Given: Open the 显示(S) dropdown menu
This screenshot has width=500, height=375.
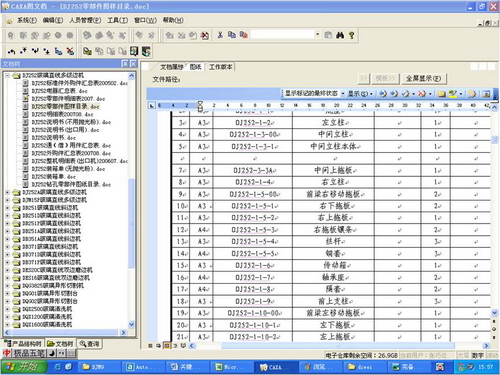Looking at the screenshot, I should point(360,94).
